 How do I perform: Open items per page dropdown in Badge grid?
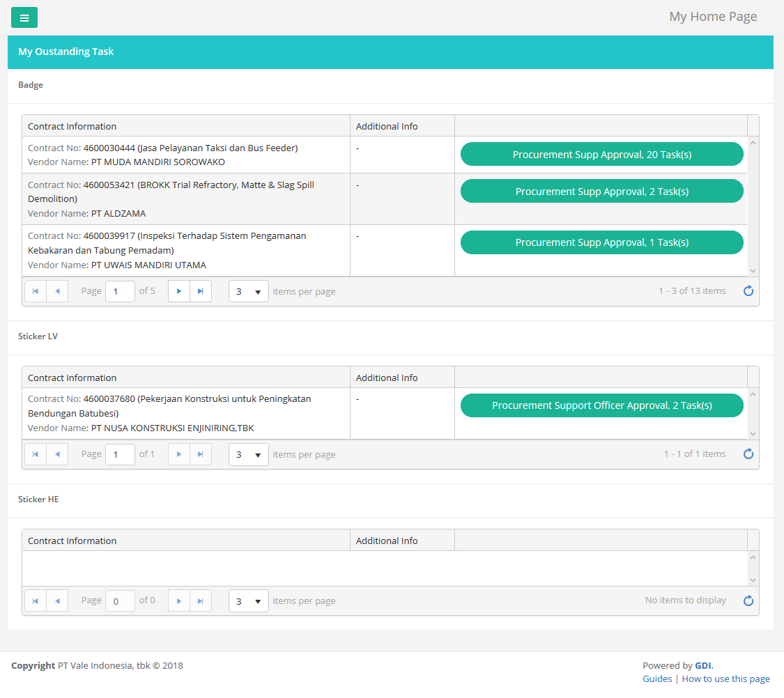coord(249,291)
